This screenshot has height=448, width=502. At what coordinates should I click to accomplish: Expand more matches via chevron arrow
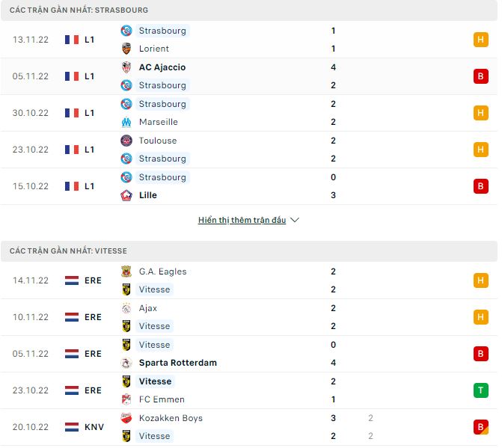[295, 221]
